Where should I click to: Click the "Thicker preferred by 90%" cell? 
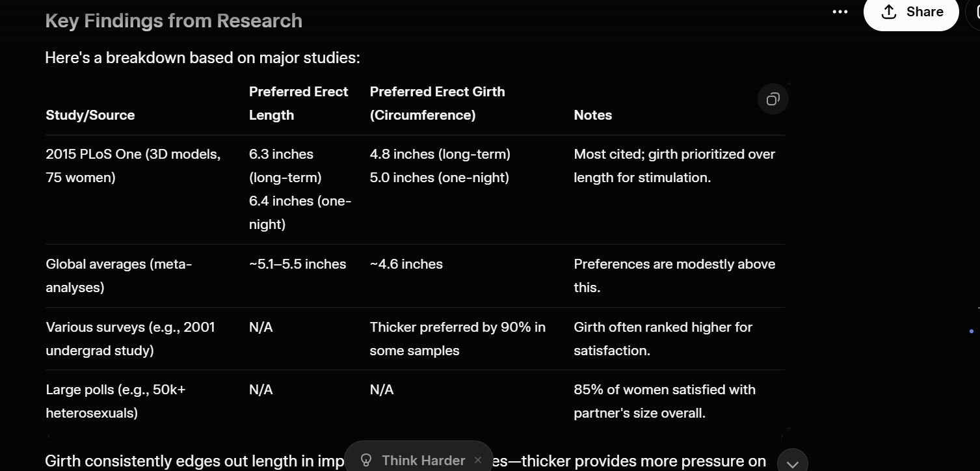(x=457, y=339)
